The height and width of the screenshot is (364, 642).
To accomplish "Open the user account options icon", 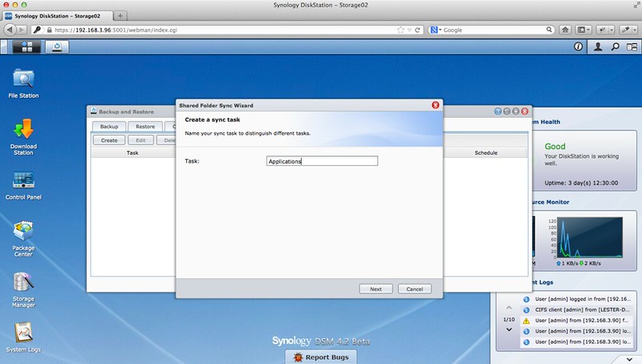I will tap(598, 47).
